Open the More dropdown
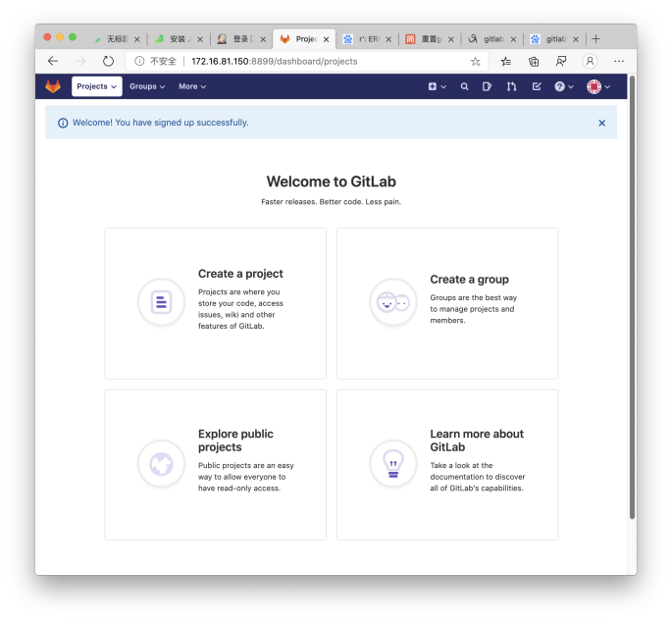This screenshot has height=622, width=672. pyautogui.click(x=192, y=86)
